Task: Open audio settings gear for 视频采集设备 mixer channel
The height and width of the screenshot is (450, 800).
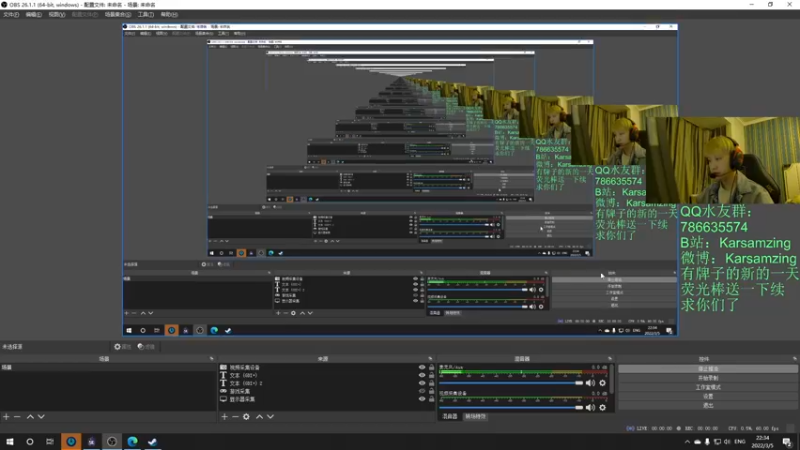Action: click(603, 408)
